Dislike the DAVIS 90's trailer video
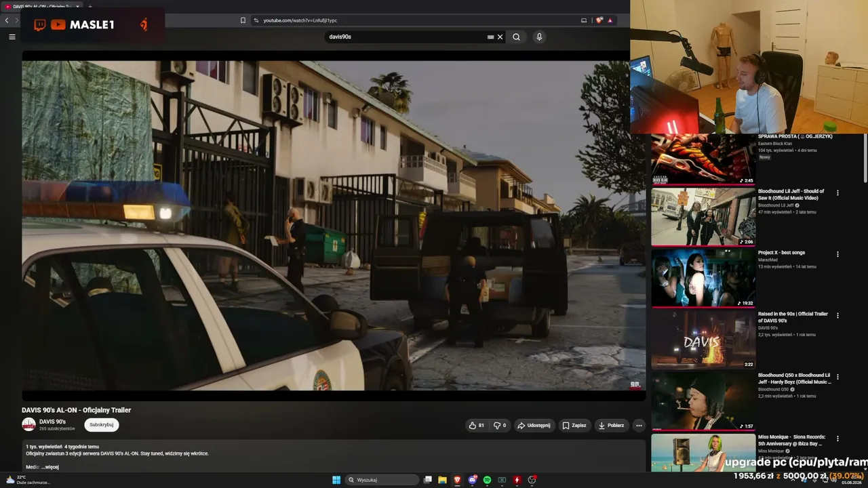This screenshot has width=868, height=488. click(500, 426)
